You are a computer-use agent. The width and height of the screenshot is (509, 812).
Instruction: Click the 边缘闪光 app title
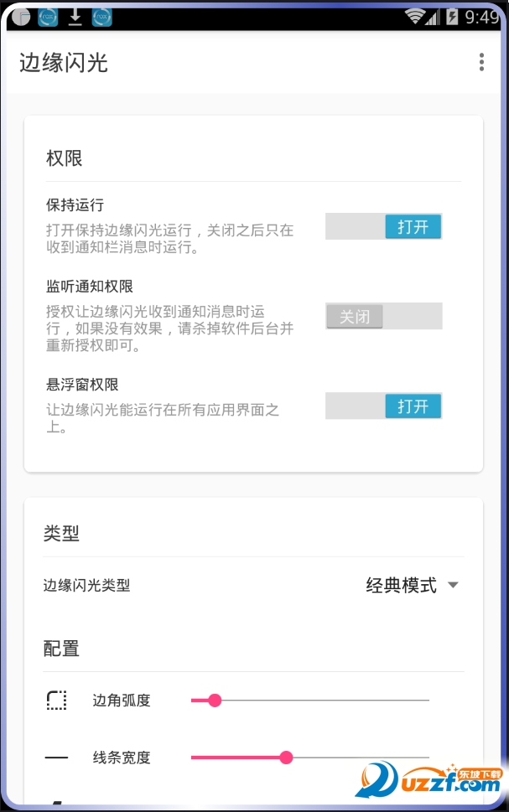click(x=64, y=62)
